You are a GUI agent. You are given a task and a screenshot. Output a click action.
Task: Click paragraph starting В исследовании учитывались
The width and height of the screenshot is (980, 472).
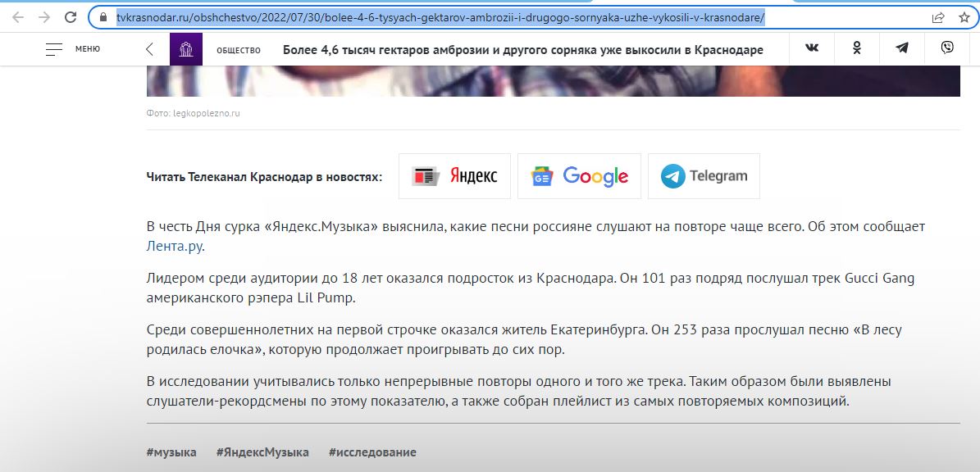(x=519, y=391)
